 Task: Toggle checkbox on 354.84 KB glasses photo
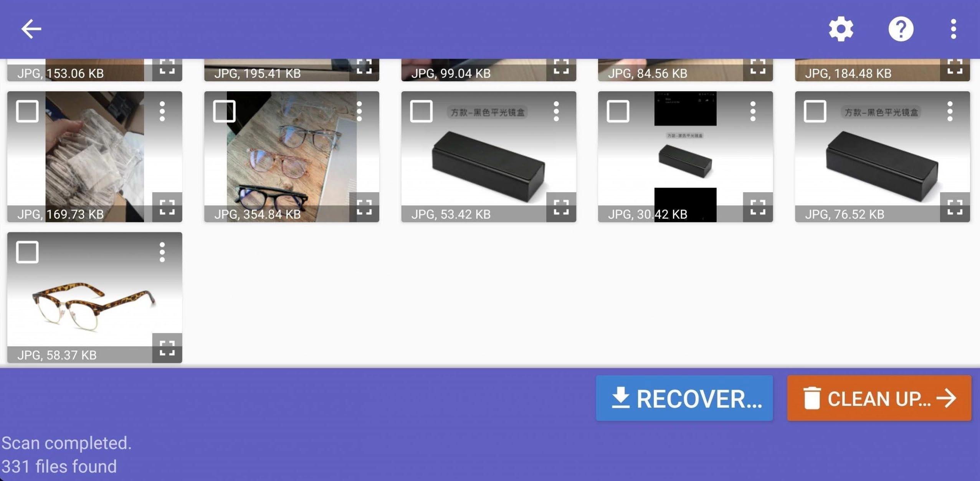[224, 110]
